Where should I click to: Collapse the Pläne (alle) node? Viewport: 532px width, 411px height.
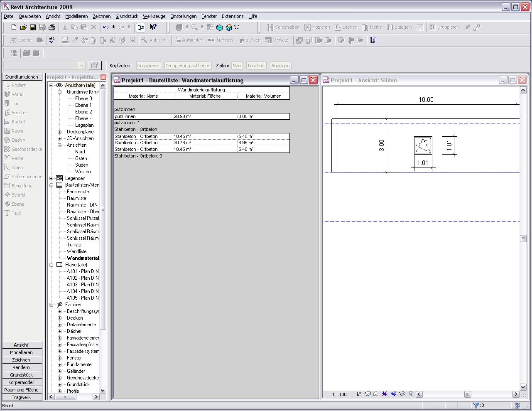(51, 265)
